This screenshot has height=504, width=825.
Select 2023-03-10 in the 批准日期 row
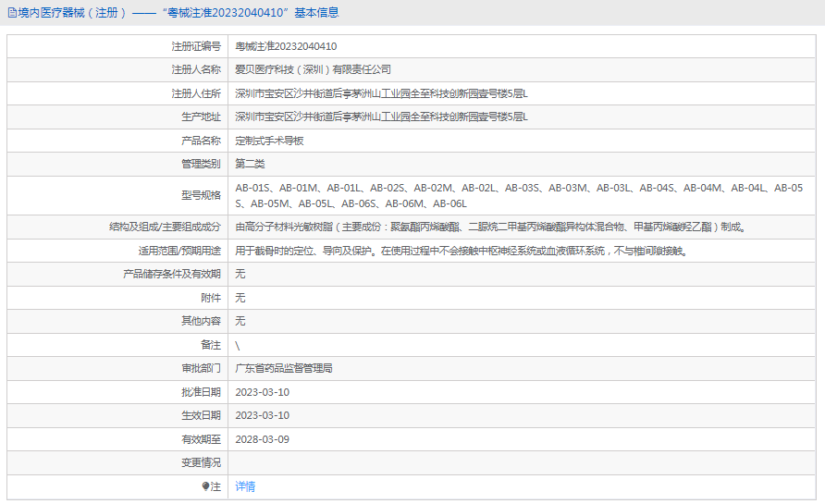click(x=262, y=392)
